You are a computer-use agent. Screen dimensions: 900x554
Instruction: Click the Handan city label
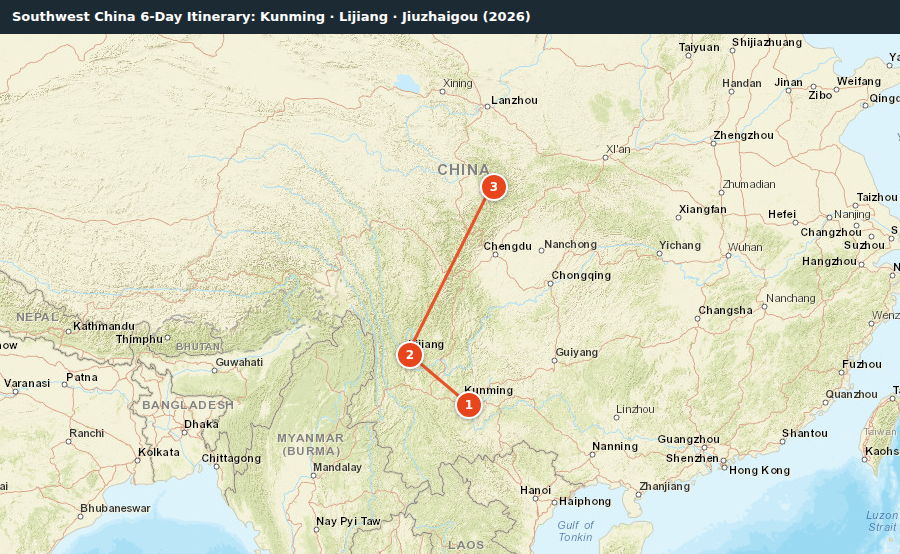coord(742,84)
